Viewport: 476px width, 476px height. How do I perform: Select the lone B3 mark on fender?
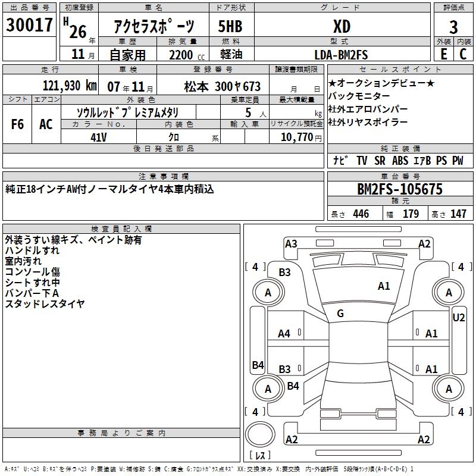(284, 273)
